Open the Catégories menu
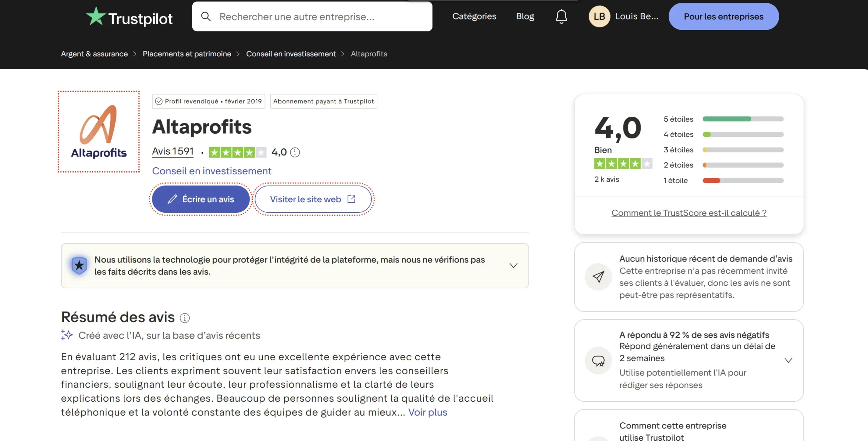Viewport: 868px width, 441px height. [x=474, y=16]
